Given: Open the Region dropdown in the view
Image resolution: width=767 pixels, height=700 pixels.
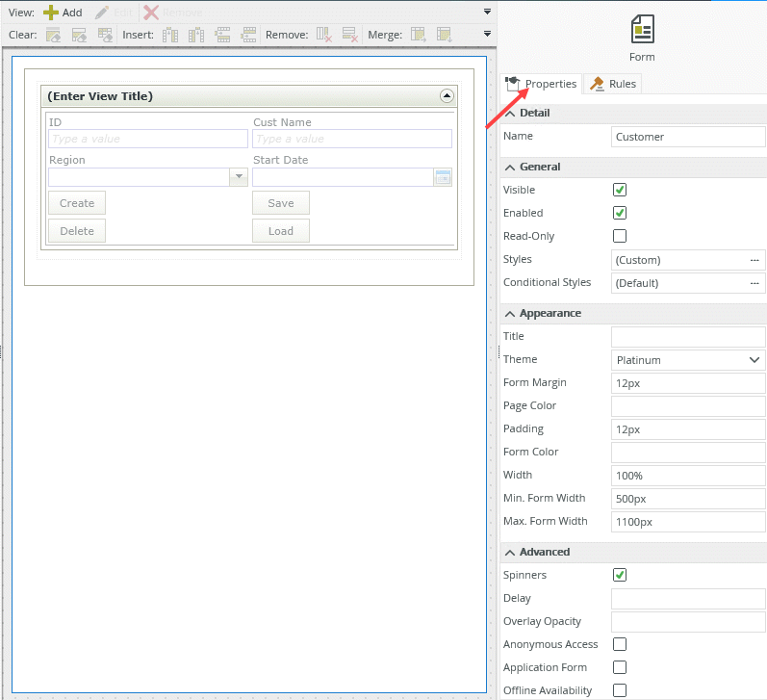Looking at the screenshot, I should pos(239,177).
